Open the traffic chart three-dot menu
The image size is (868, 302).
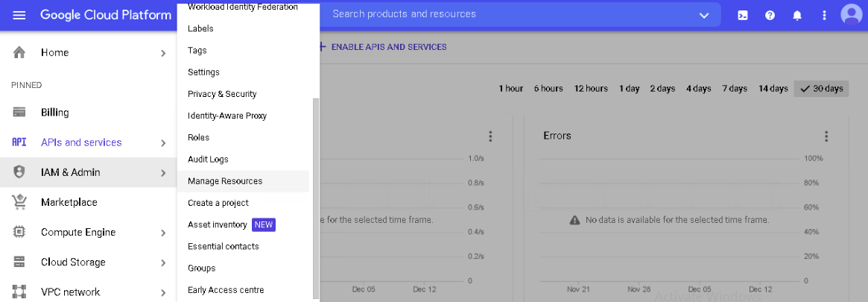click(x=490, y=136)
